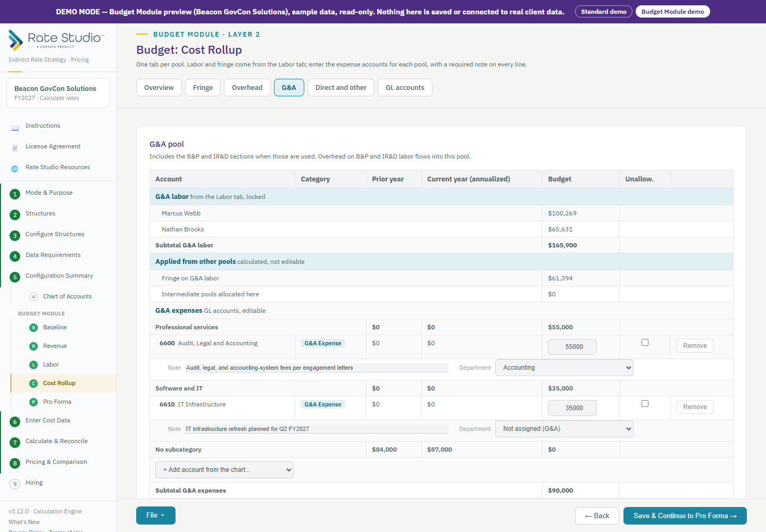The height and width of the screenshot is (532, 766).
Task: Click Save & Continue to Pro Forma
Action: [685, 516]
